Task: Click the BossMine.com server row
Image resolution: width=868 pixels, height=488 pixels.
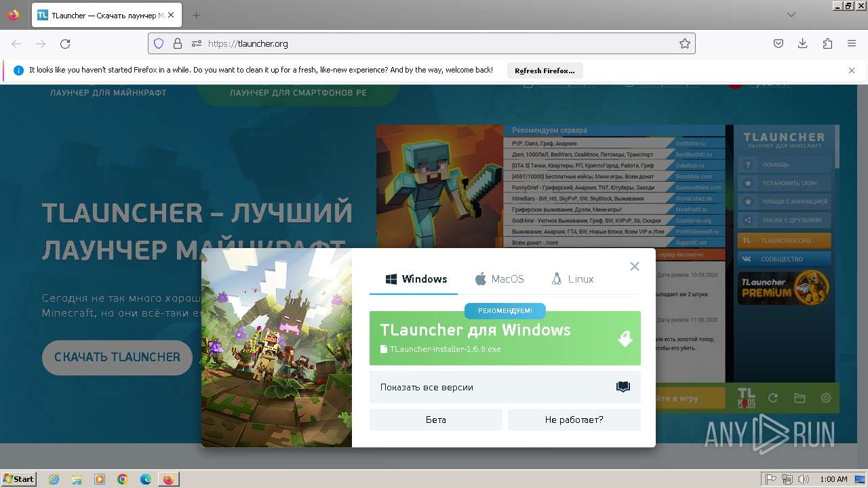Action: pos(614,176)
